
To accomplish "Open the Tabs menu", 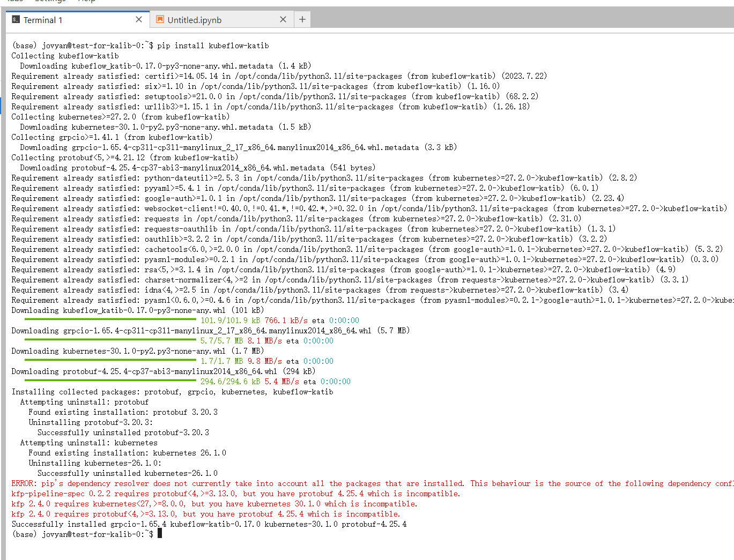I will pyautogui.click(x=14, y=1).
